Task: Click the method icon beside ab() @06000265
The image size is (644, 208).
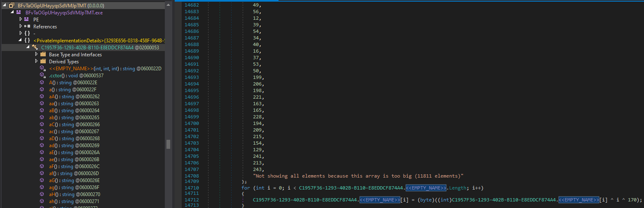Action: pyautogui.click(x=42, y=117)
